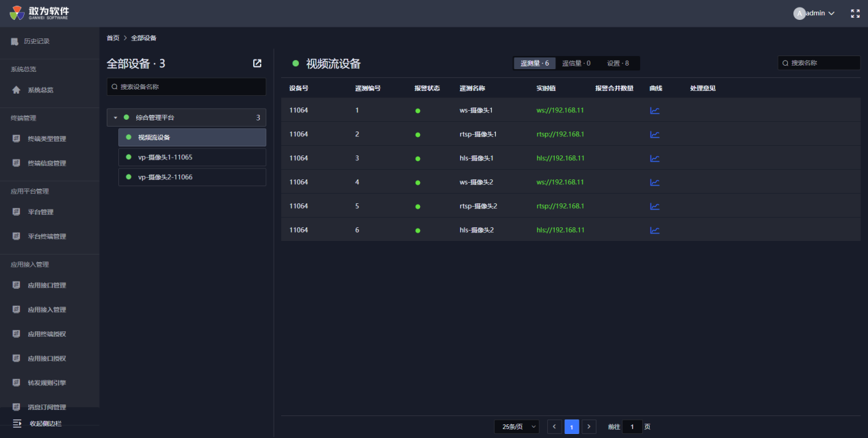Open curve chart for ws-摄像头1
The height and width of the screenshot is (438, 868).
coord(655,110)
